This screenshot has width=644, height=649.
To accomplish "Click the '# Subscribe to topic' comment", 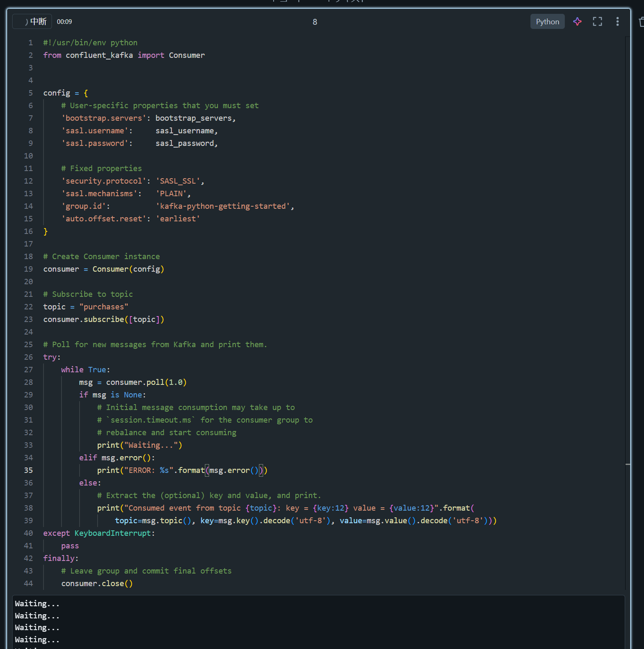I will (x=88, y=294).
